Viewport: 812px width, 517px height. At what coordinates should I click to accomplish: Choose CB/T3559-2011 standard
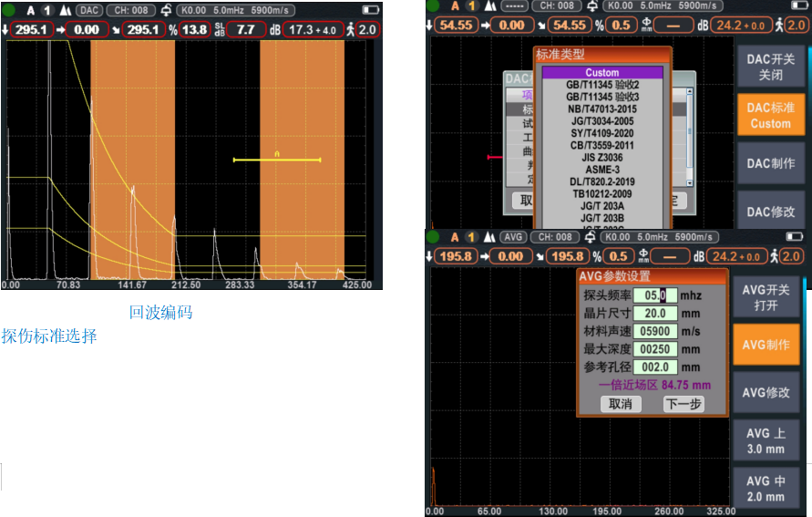click(602, 146)
